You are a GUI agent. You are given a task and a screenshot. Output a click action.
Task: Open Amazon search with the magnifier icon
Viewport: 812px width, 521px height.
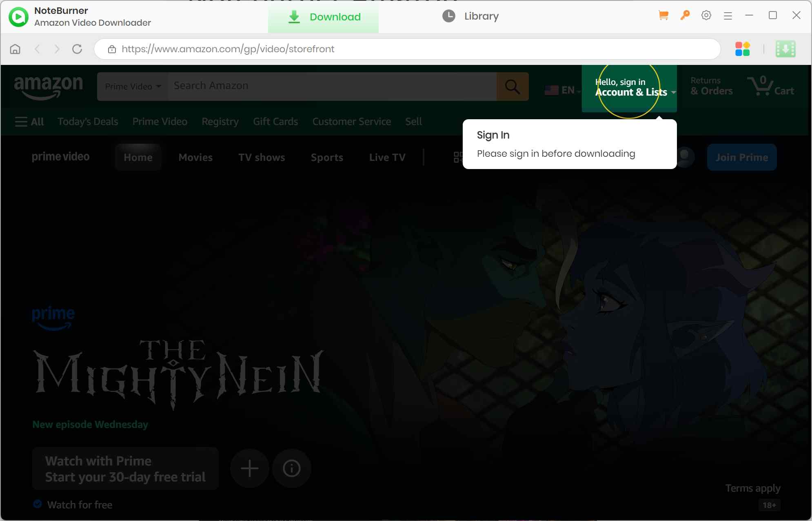click(512, 86)
